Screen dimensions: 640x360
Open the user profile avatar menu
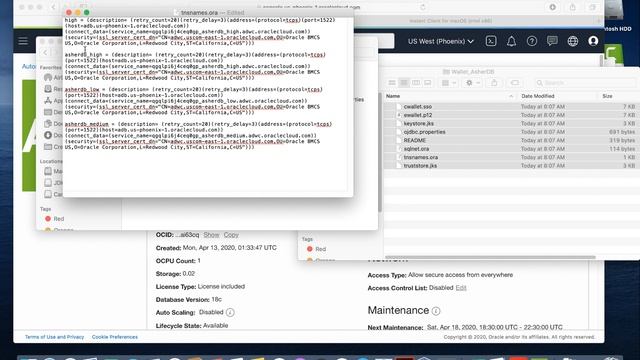(x=593, y=41)
